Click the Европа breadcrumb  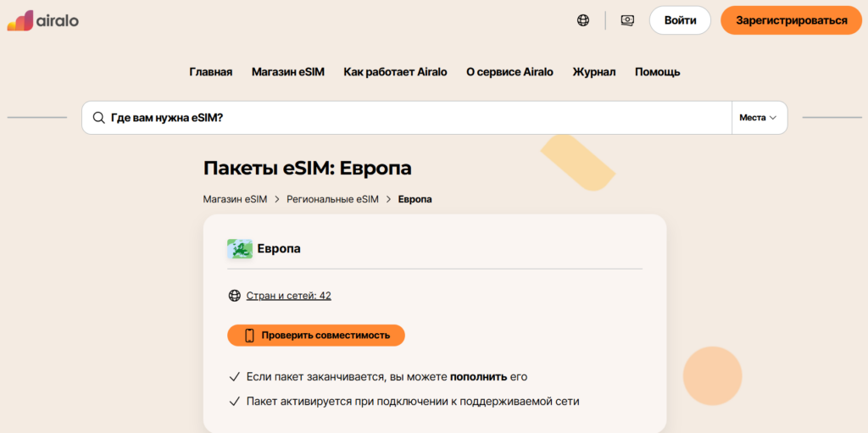tap(415, 199)
